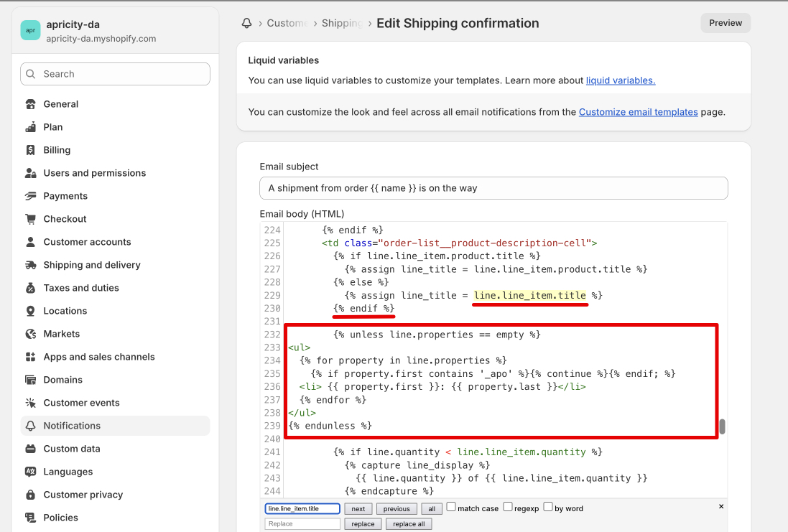Click the Payments card icon
The height and width of the screenshot is (532, 788).
tap(30, 196)
